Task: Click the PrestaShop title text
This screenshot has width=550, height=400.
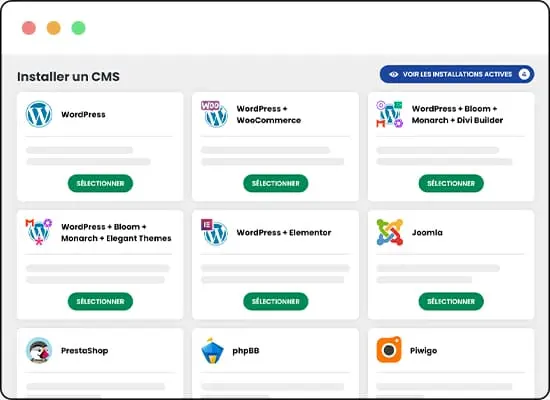Action: 85,351
